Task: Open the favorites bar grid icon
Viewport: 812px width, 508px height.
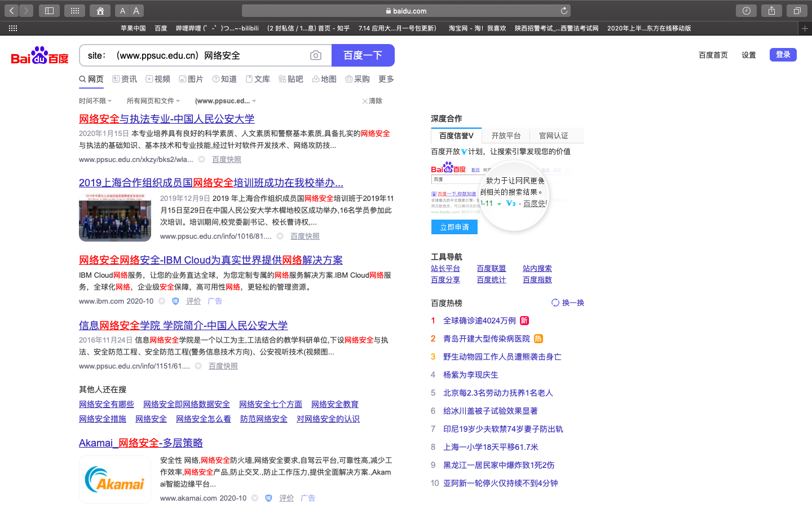Action: coord(13,28)
